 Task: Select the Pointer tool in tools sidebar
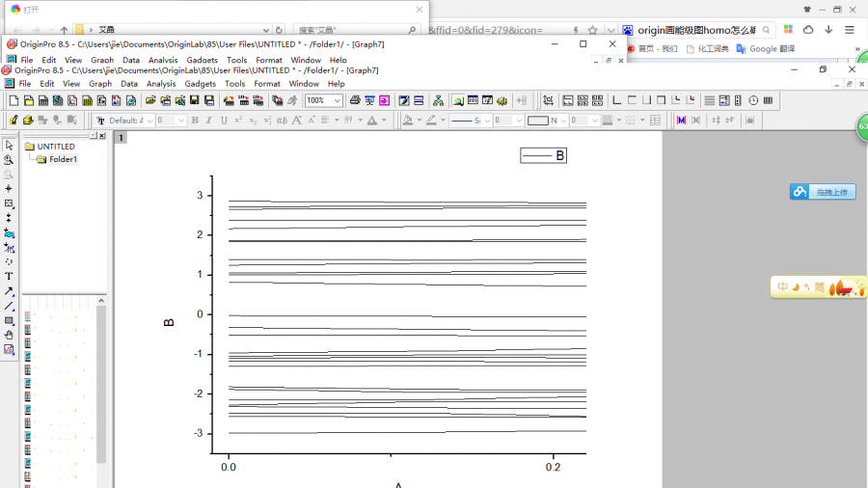point(9,146)
